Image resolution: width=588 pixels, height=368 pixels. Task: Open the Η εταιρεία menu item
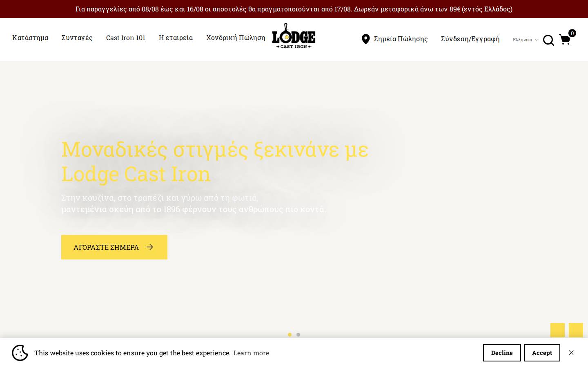click(x=176, y=38)
